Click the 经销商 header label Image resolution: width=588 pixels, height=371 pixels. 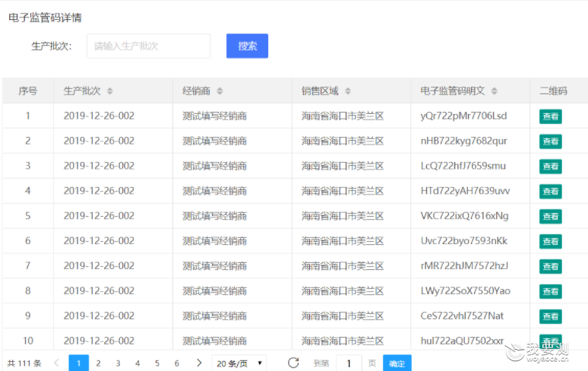[x=197, y=90]
